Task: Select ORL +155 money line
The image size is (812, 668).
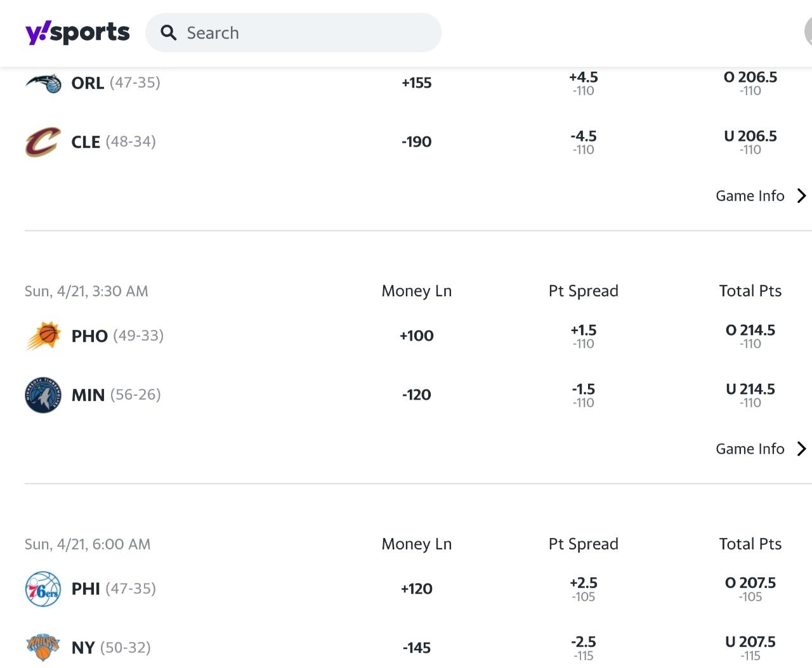Action: point(416,82)
